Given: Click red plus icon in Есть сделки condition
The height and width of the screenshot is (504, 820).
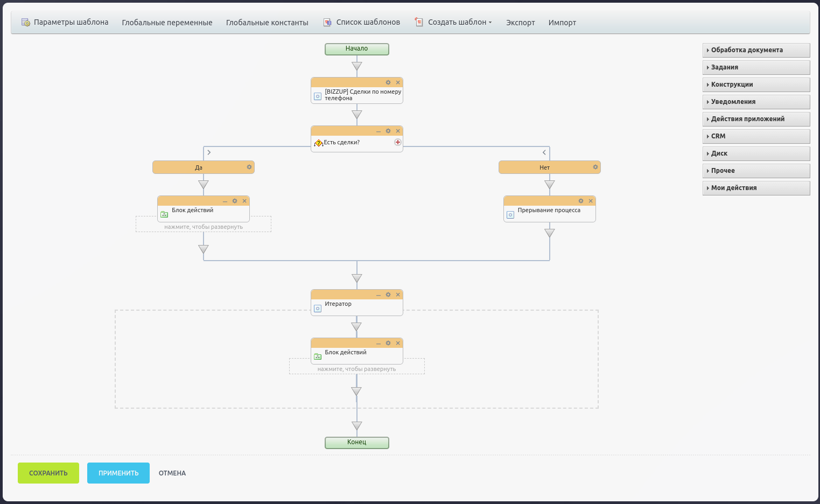Looking at the screenshot, I should (x=398, y=142).
